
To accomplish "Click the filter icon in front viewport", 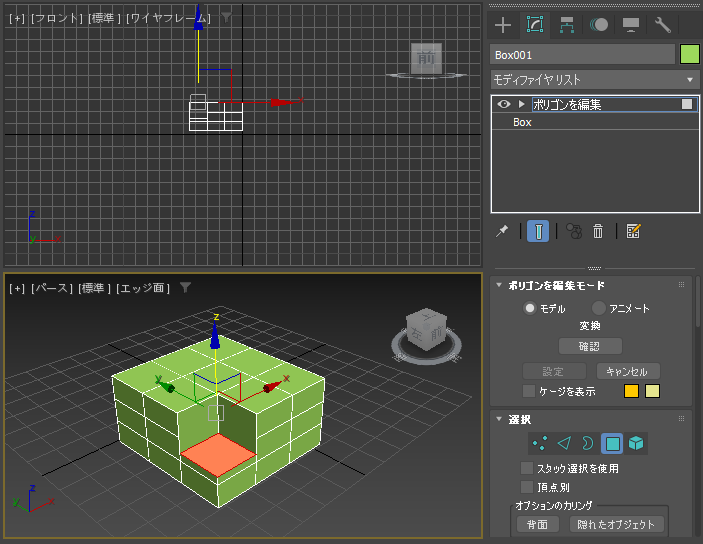I will tap(226, 17).
